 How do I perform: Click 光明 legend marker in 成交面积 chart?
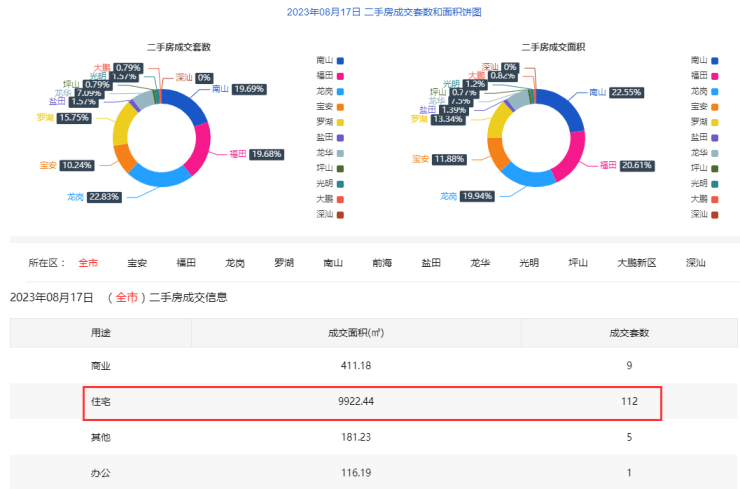[x=717, y=184]
